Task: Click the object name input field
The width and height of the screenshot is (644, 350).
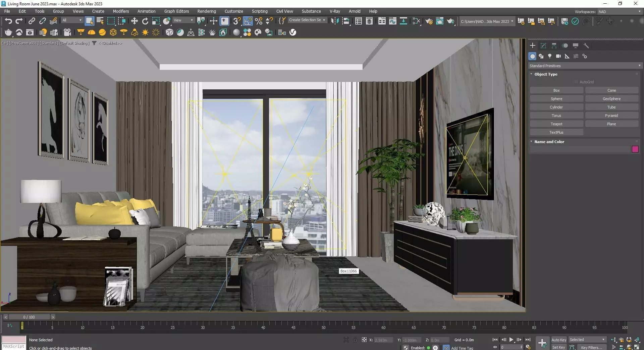Action: pos(580,149)
